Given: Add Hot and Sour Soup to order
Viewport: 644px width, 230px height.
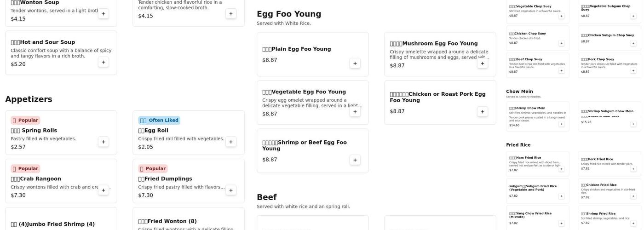Looking at the screenshot, I should [103, 62].
